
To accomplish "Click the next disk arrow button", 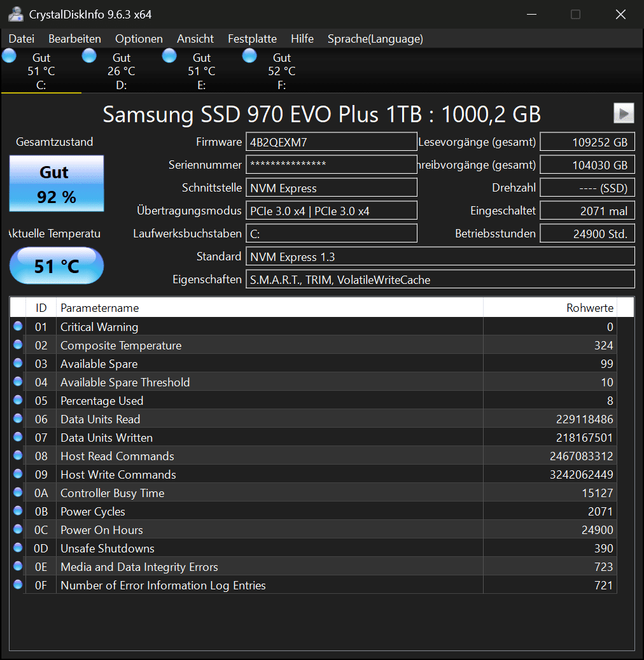I will [624, 113].
